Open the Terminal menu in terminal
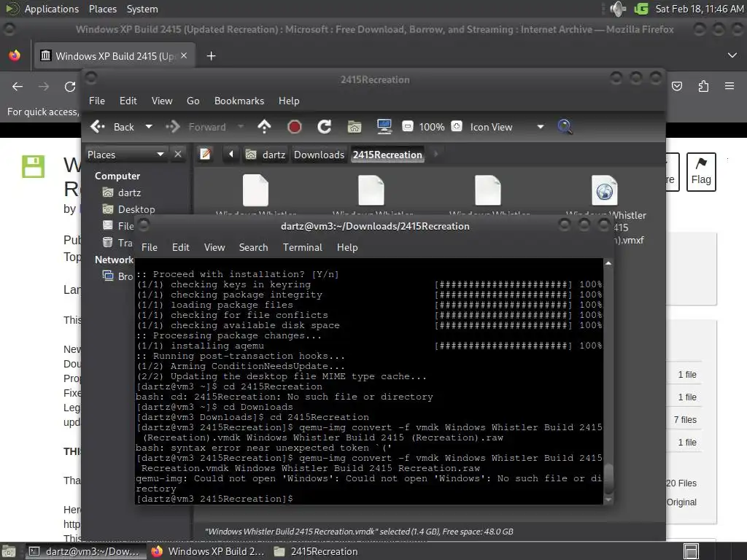747x560 pixels. pyautogui.click(x=303, y=248)
